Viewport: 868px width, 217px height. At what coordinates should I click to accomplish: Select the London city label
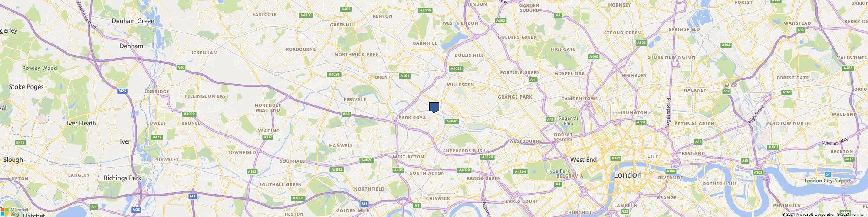628,175
